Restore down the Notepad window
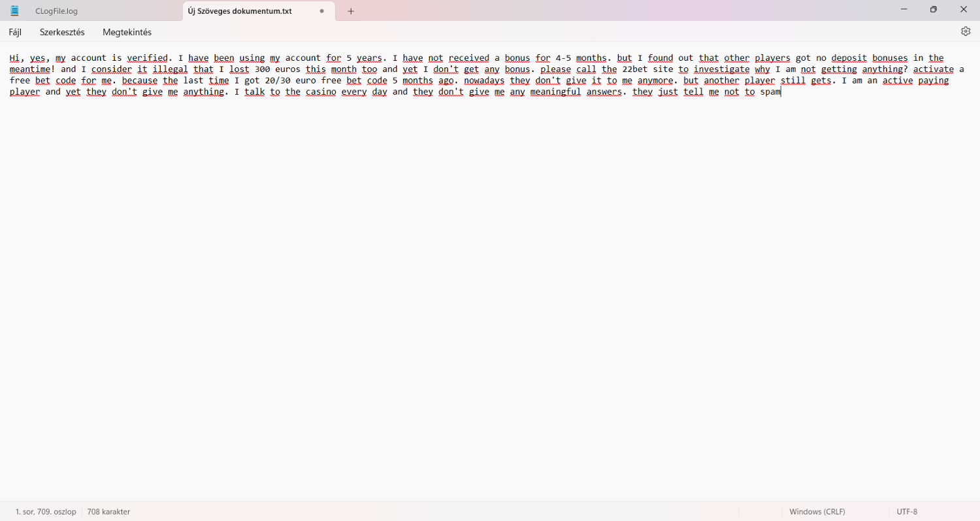Viewport: 980px width, 521px height. coord(934,10)
